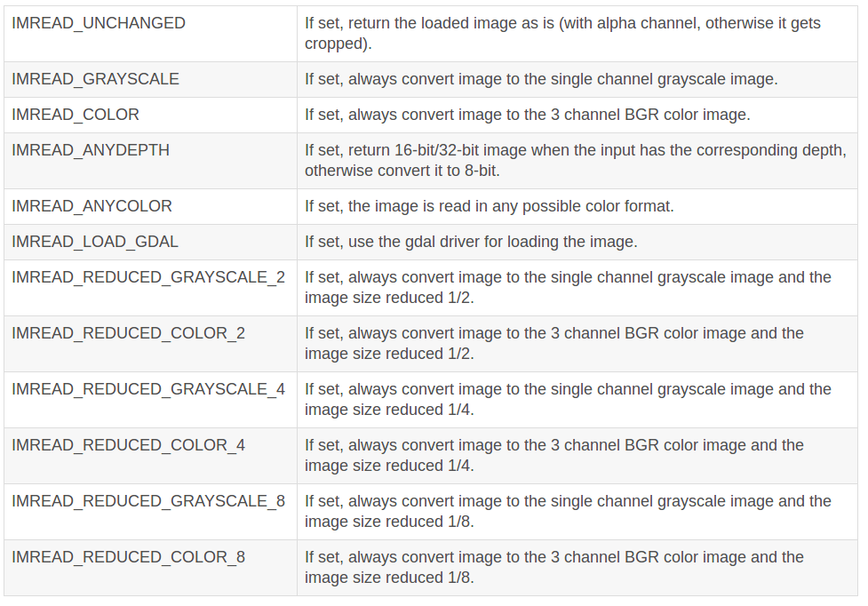Click the IMREAD_UNCHANGED flag name
Image resolution: width=868 pixels, height=606 pixels.
pos(99,23)
